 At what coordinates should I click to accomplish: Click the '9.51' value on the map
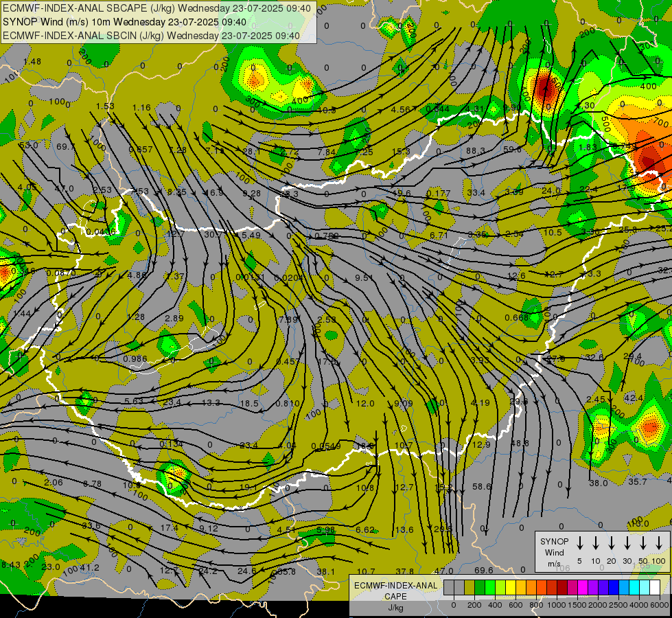(364, 277)
